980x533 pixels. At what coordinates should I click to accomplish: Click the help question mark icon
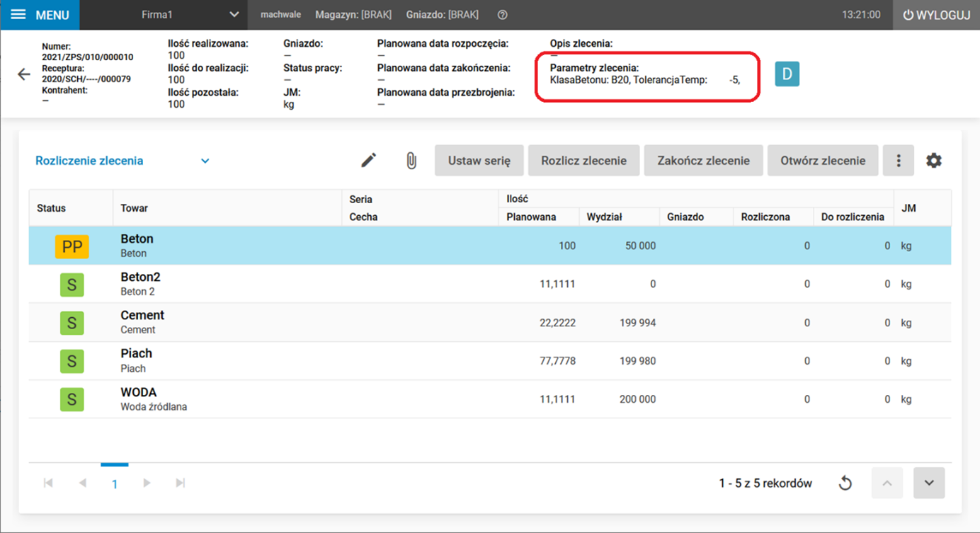click(503, 15)
